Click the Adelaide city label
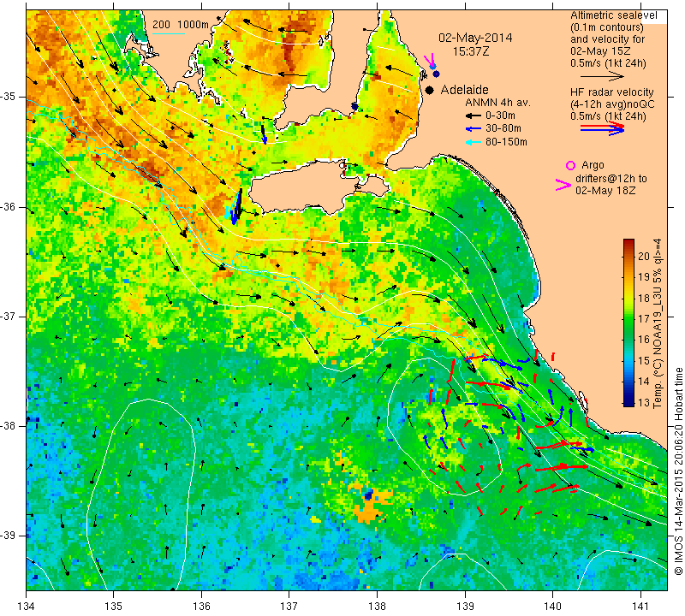Viewport: 685px width, 616px height. click(464, 90)
